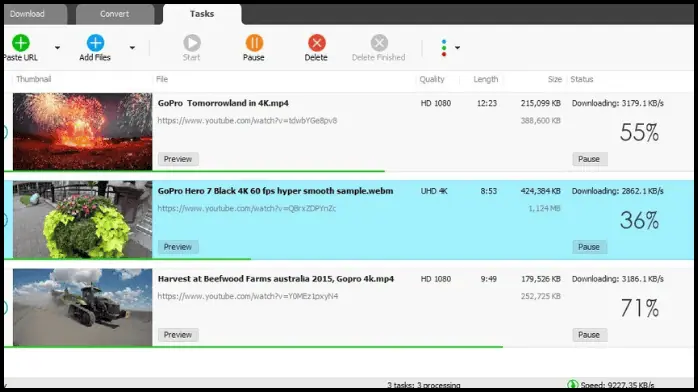Click the UHD 4K quality value
This screenshot has height=392, width=698.
click(x=434, y=191)
